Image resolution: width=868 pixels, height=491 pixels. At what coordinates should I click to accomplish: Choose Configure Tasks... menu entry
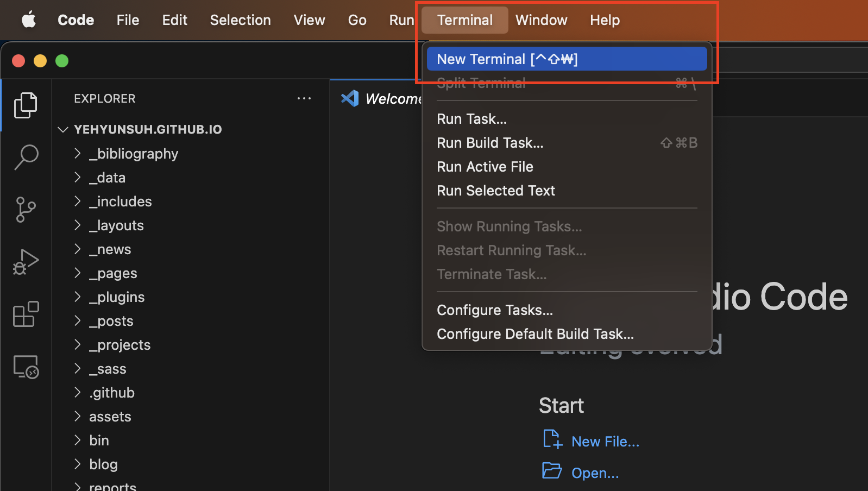(567, 310)
